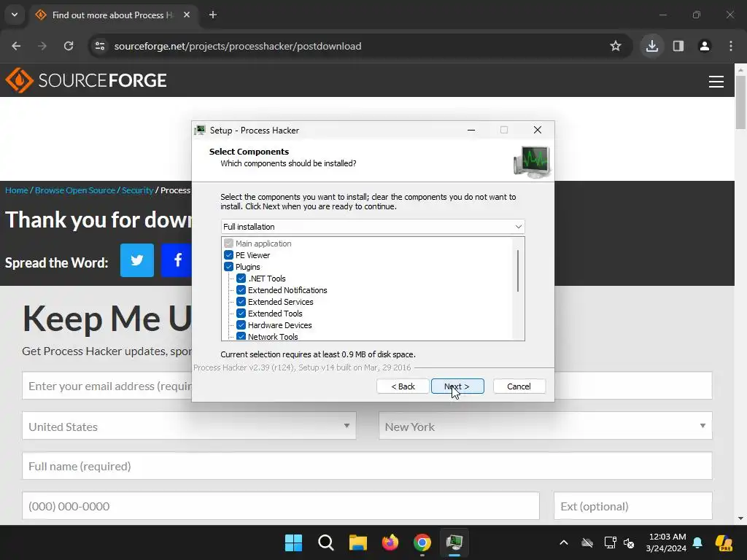Click the network status tray icon

point(611,542)
